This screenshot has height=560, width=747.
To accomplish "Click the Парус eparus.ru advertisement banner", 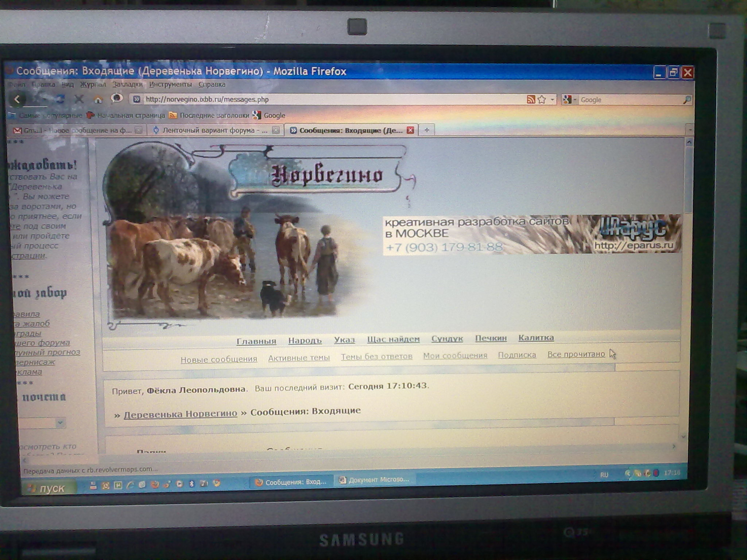I will [533, 234].
